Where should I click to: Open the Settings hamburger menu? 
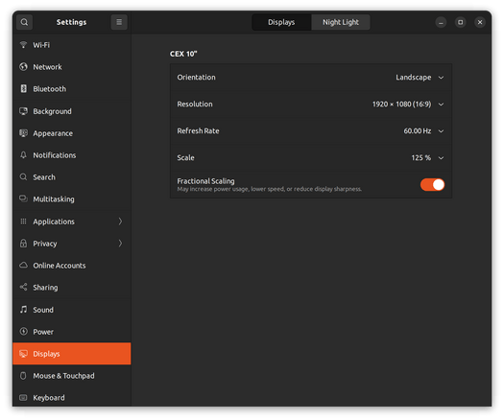pos(119,22)
